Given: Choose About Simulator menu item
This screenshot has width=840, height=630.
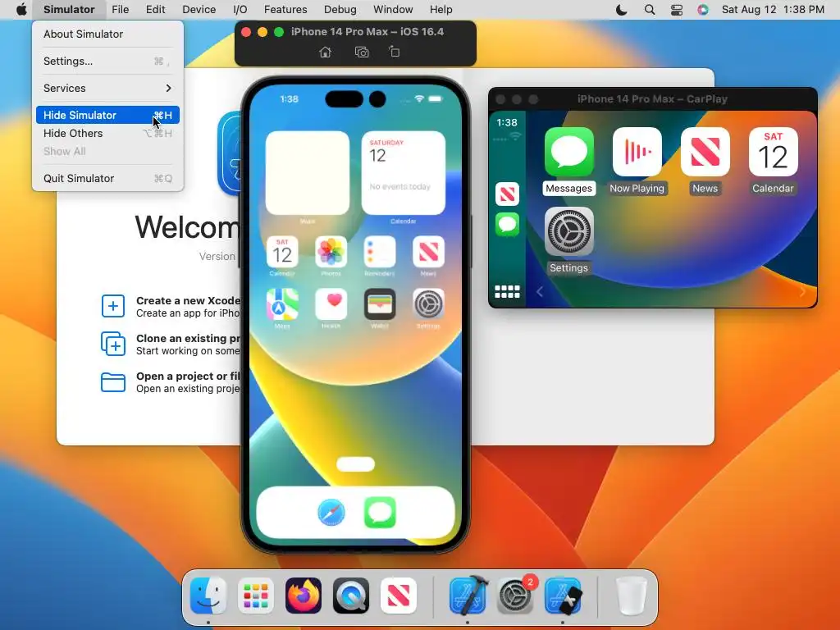Looking at the screenshot, I should pos(107,34).
